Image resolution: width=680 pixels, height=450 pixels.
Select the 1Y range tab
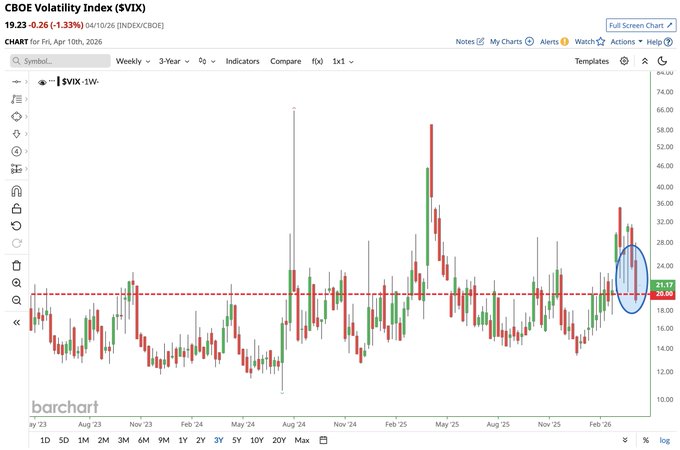click(x=183, y=440)
